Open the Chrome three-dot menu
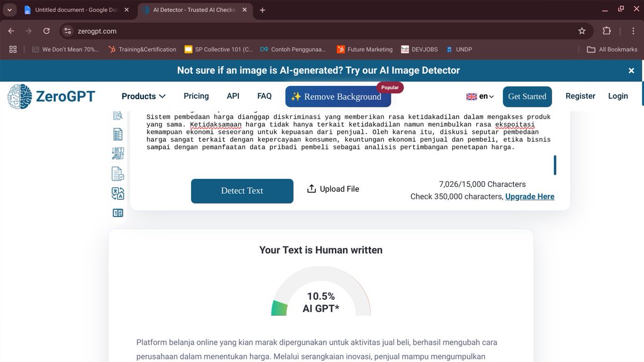Image resolution: width=644 pixels, height=362 pixels. click(634, 31)
